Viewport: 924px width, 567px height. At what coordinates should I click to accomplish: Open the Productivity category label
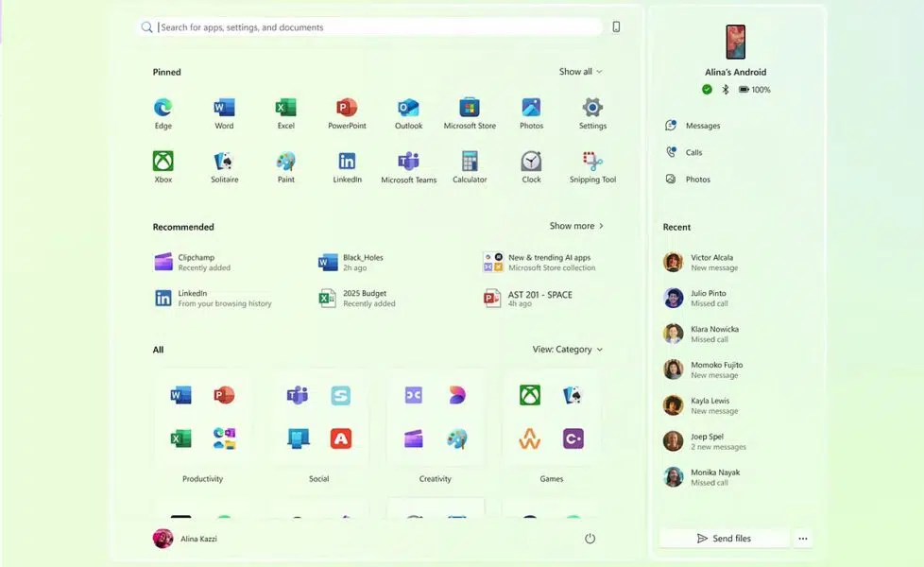(203, 478)
